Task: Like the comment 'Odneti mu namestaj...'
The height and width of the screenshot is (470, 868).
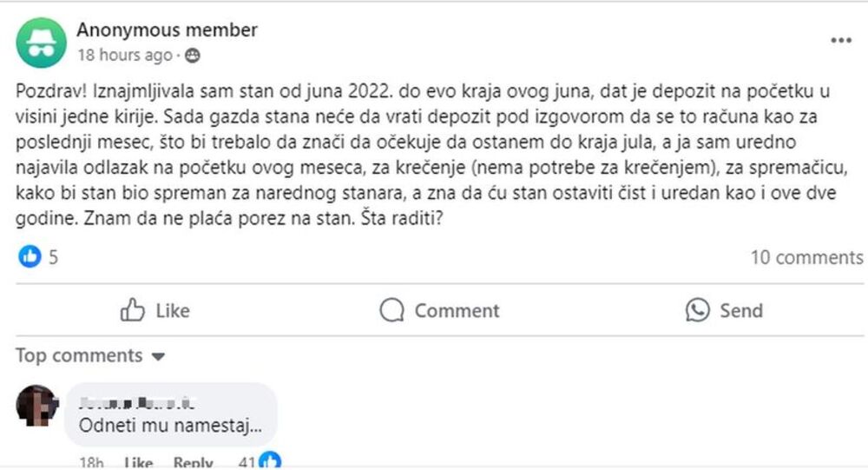Action: (x=139, y=463)
